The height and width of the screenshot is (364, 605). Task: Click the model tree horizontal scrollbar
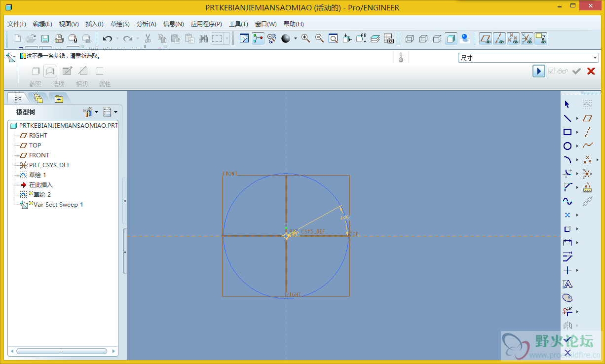click(62, 351)
